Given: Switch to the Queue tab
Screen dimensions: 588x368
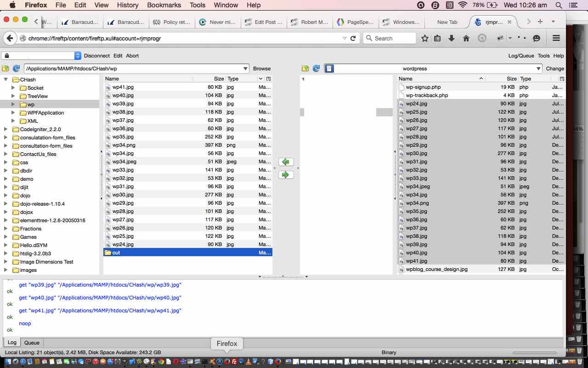Looking at the screenshot, I should tap(32, 343).
